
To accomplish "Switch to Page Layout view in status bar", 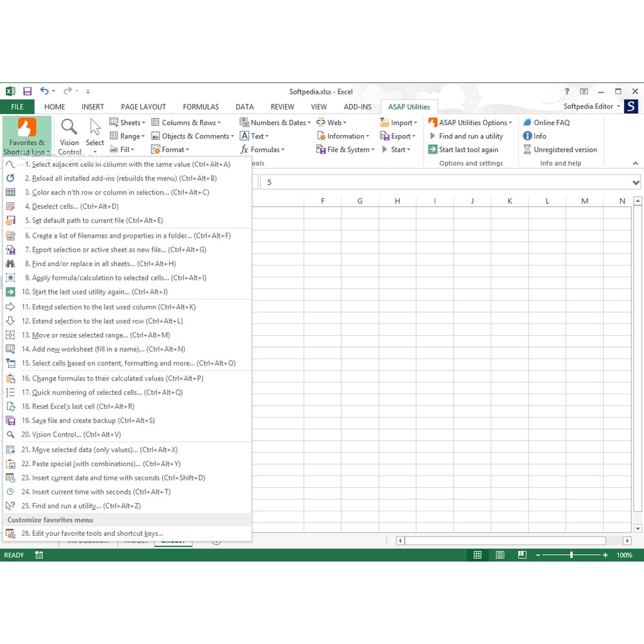I will (x=500, y=555).
